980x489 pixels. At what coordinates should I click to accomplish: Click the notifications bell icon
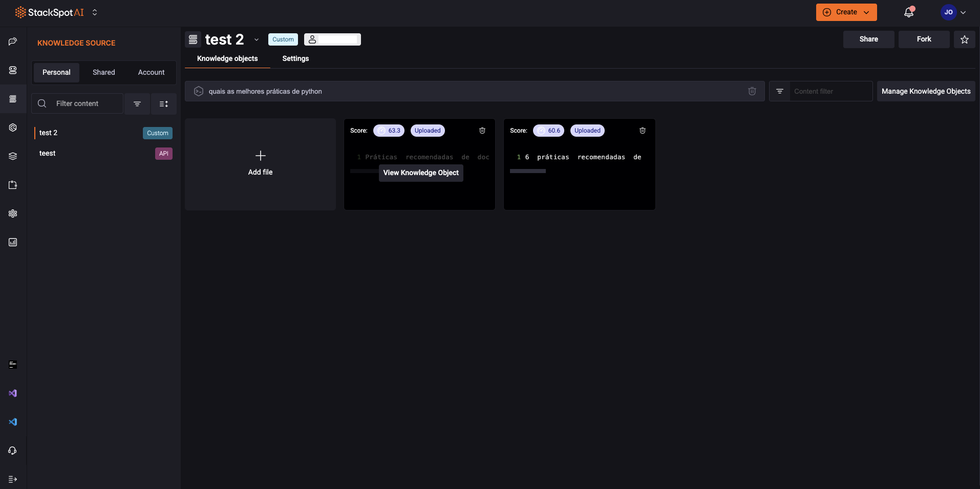pos(909,12)
